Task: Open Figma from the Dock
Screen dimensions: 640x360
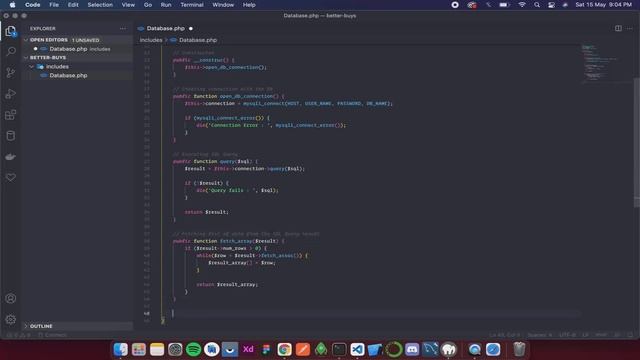Action: point(266,349)
